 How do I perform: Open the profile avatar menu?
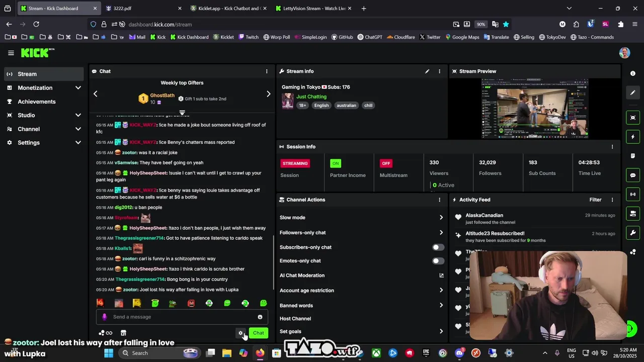pyautogui.click(x=624, y=52)
